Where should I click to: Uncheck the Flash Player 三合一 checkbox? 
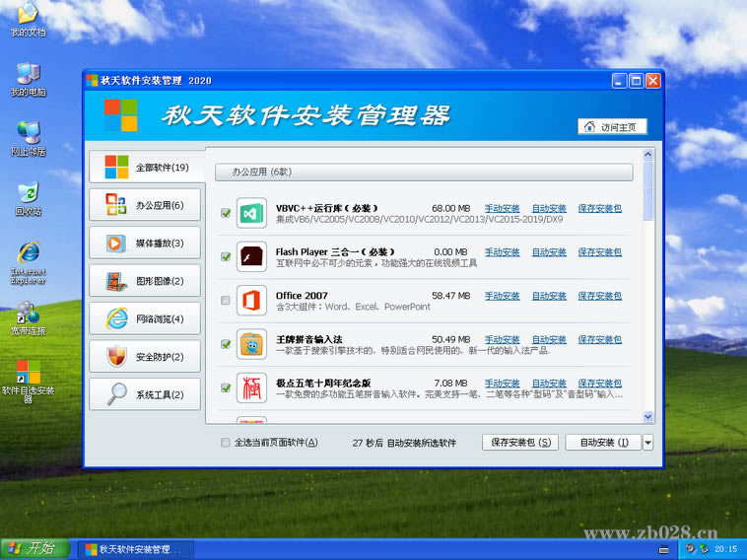226,257
